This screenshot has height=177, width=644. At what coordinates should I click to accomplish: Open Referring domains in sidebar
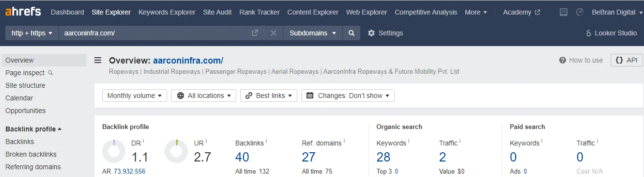tap(33, 167)
